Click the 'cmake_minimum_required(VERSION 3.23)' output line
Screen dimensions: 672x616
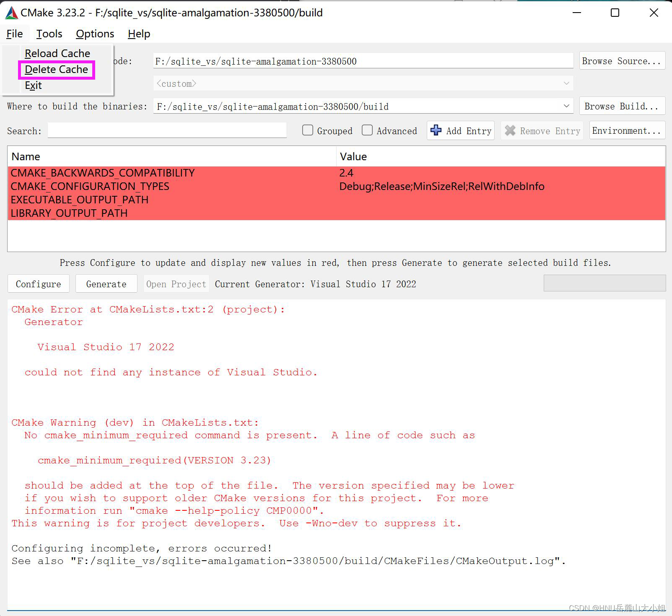(154, 460)
